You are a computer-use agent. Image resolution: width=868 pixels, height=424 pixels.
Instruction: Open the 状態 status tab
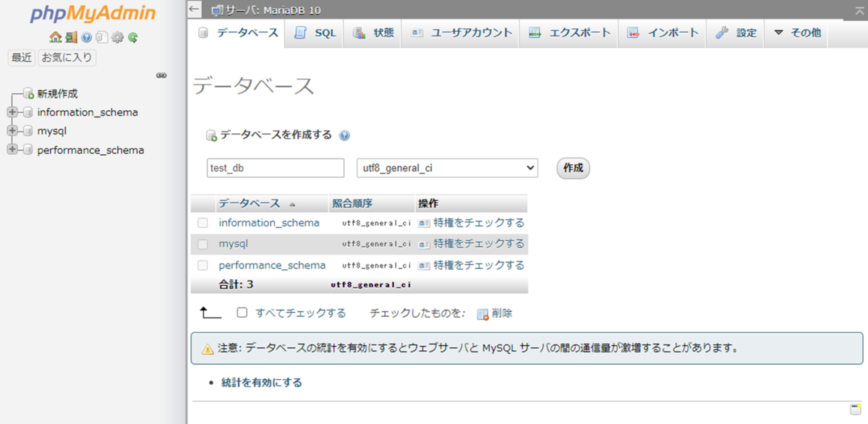point(373,33)
